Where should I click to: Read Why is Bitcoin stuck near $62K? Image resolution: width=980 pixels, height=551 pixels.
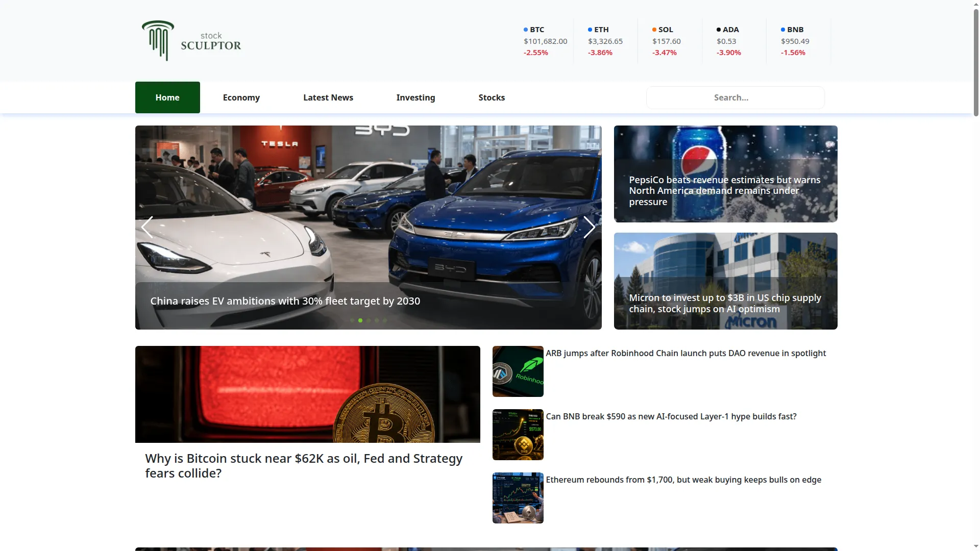304,466
